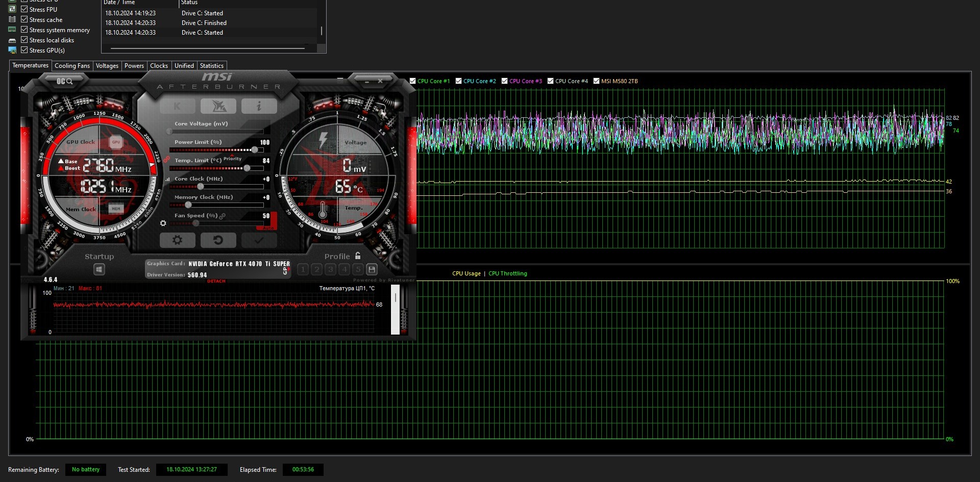The height and width of the screenshot is (482, 980).
Task: Click DETACH below the Afterburner panel
Action: 216,281
